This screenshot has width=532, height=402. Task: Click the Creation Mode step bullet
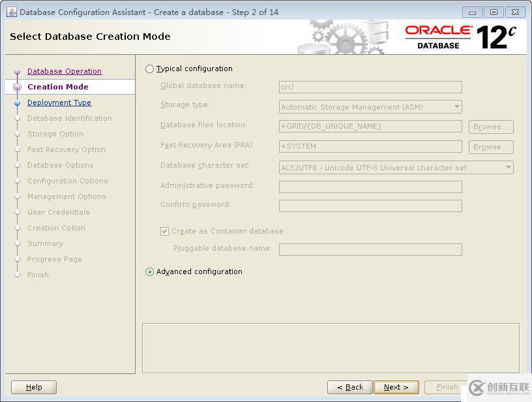click(x=18, y=87)
